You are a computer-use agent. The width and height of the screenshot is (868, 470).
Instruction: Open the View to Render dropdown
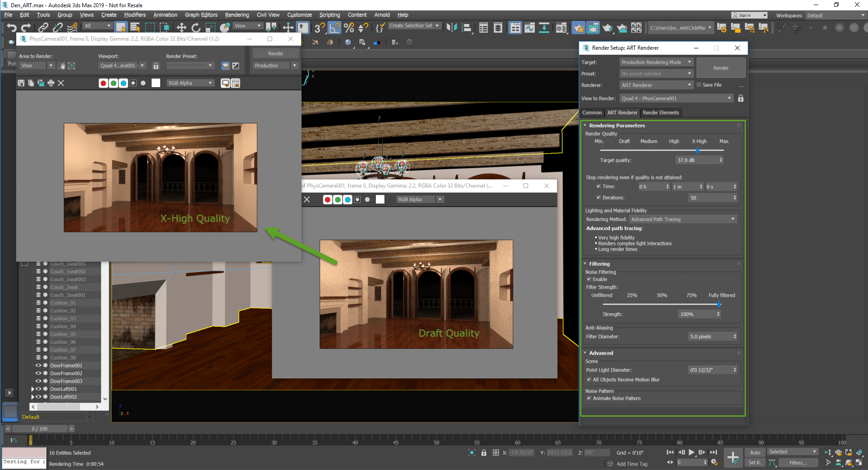(x=730, y=98)
